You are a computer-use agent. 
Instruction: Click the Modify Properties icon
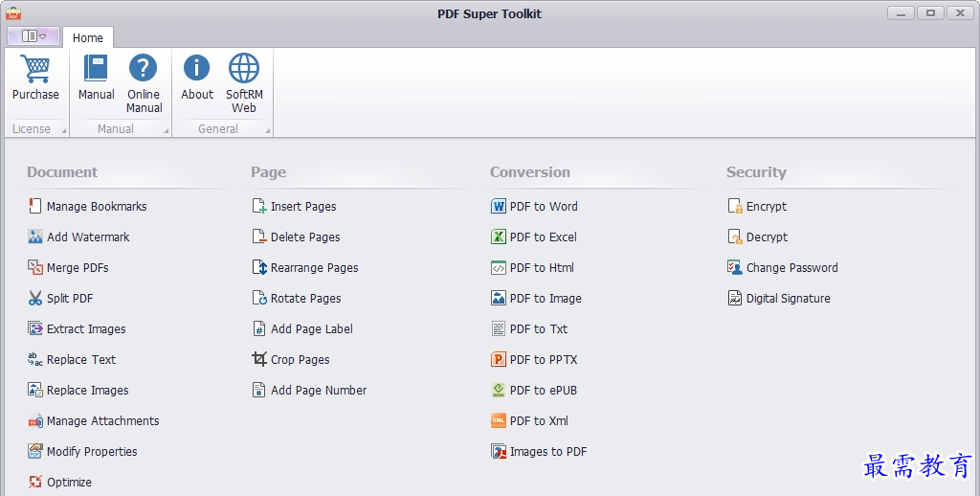pos(35,451)
